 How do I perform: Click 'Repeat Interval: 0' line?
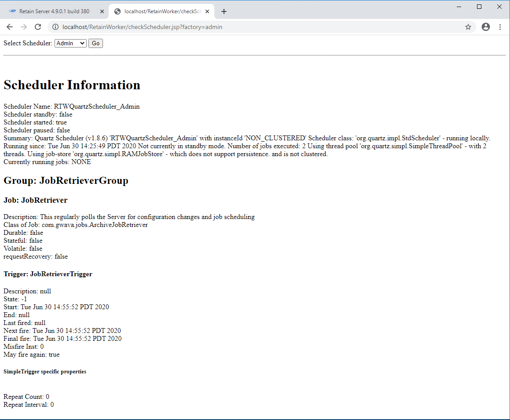click(29, 405)
